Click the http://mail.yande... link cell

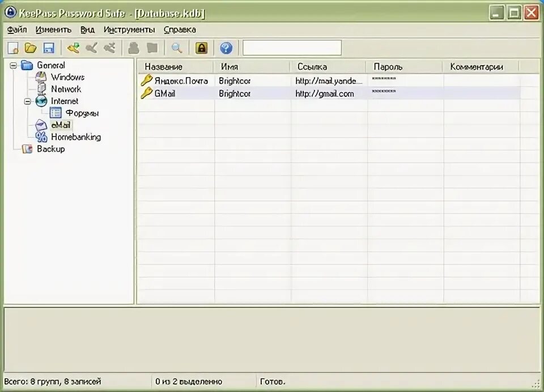click(329, 81)
